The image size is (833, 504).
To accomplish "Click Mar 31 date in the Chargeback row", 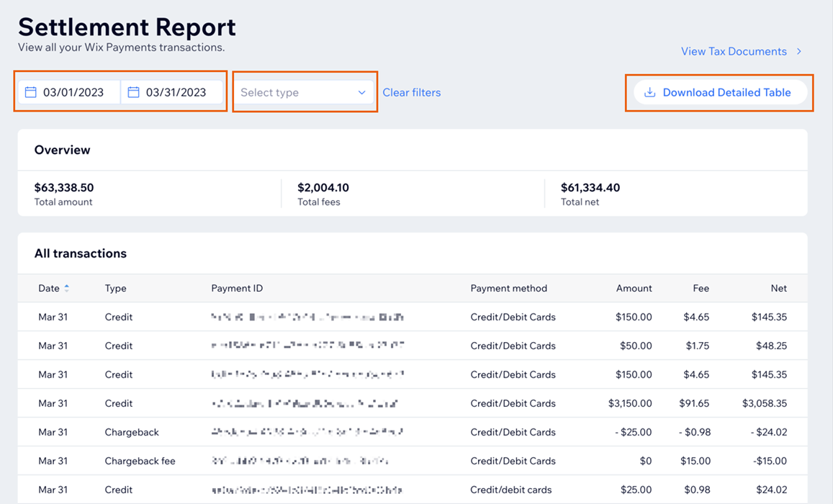I will pyautogui.click(x=53, y=432).
